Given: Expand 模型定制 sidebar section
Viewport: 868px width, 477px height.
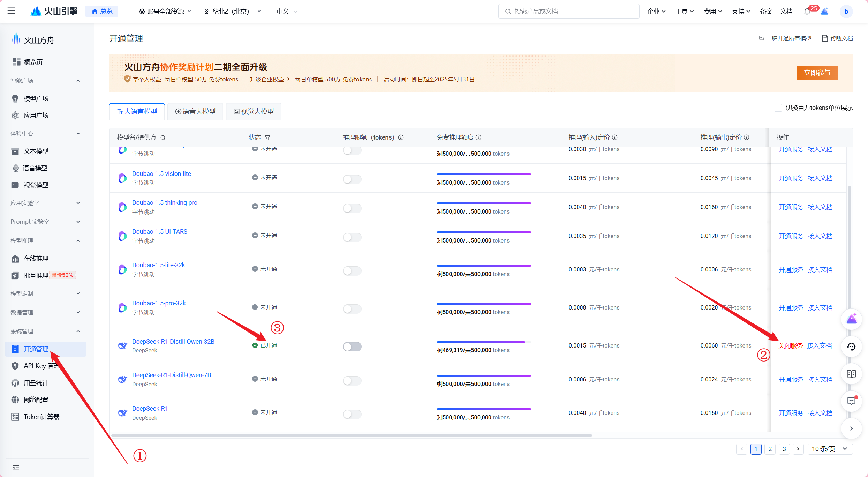Looking at the screenshot, I should (x=46, y=293).
